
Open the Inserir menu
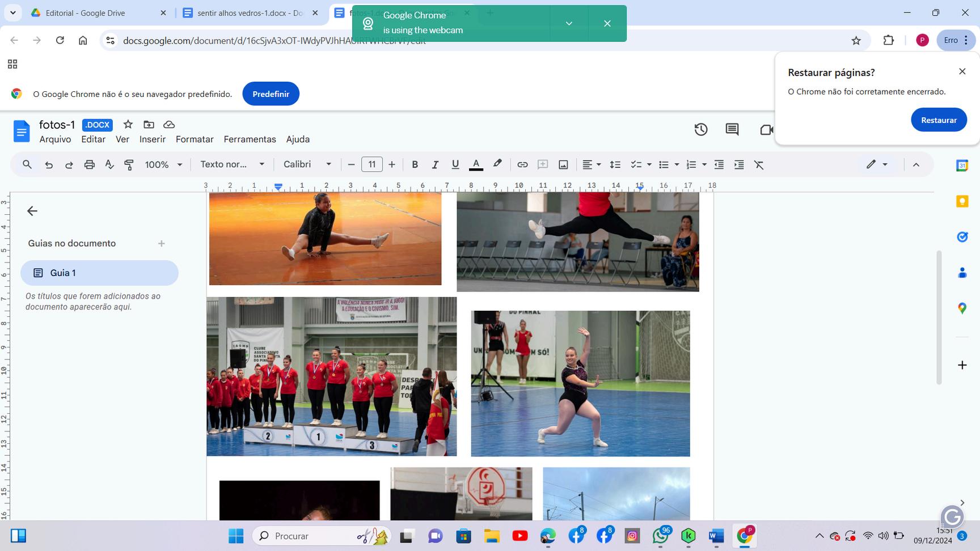(153, 139)
